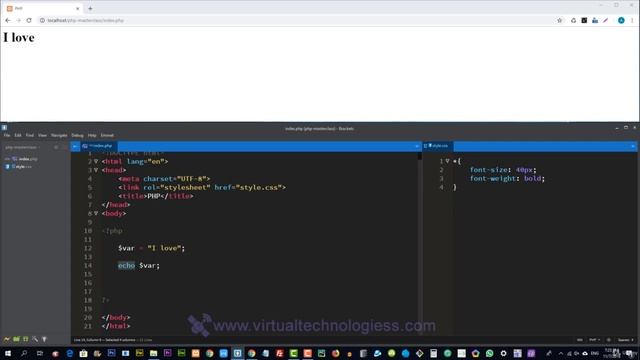
Task: Open Task View on the taskbar
Action: click(40, 353)
